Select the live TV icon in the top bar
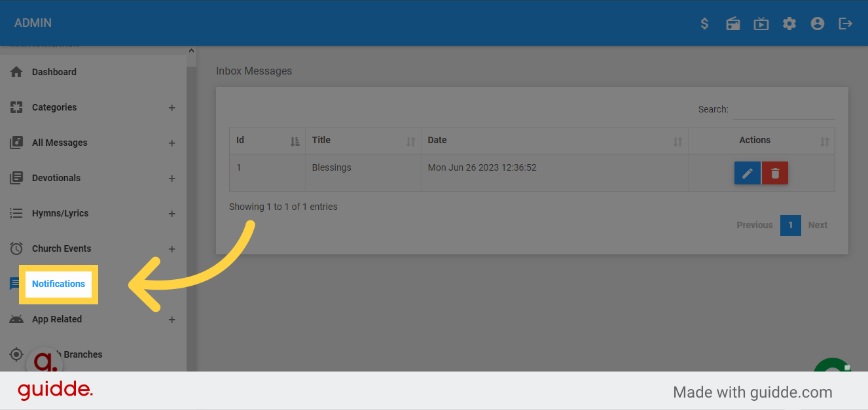Viewport: 868px width, 410px height. [x=761, y=23]
